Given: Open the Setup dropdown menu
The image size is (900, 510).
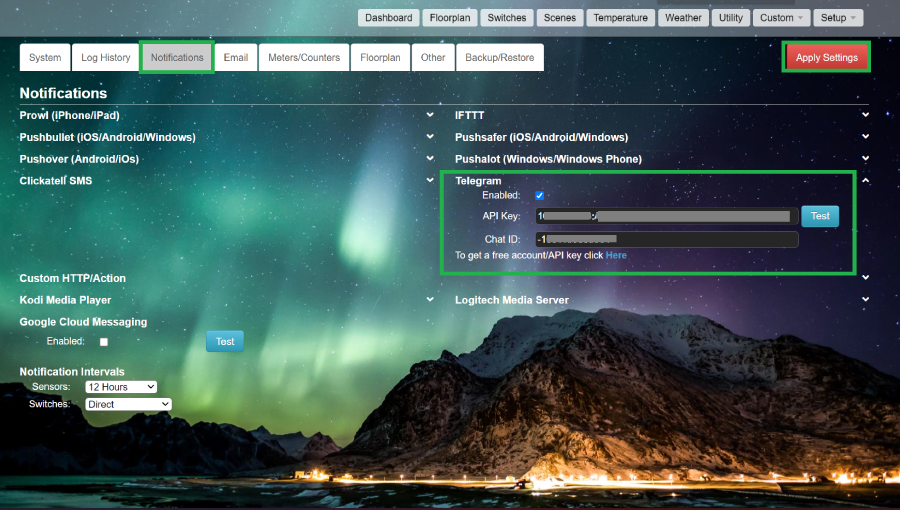Looking at the screenshot, I should [838, 18].
